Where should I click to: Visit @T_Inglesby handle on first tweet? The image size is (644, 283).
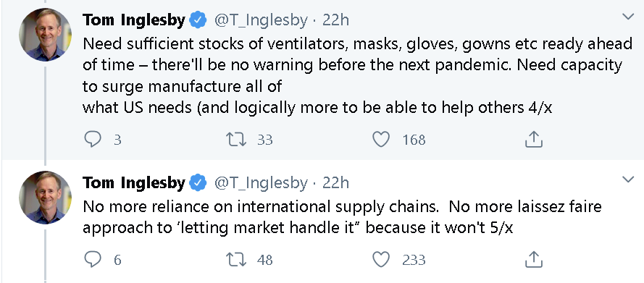point(260,20)
